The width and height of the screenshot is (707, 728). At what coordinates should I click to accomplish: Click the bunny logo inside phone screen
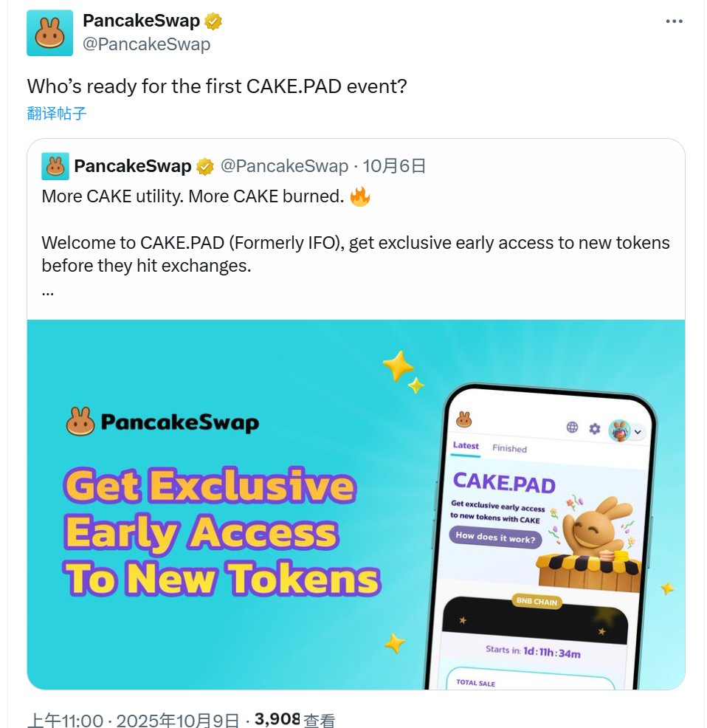[463, 419]
